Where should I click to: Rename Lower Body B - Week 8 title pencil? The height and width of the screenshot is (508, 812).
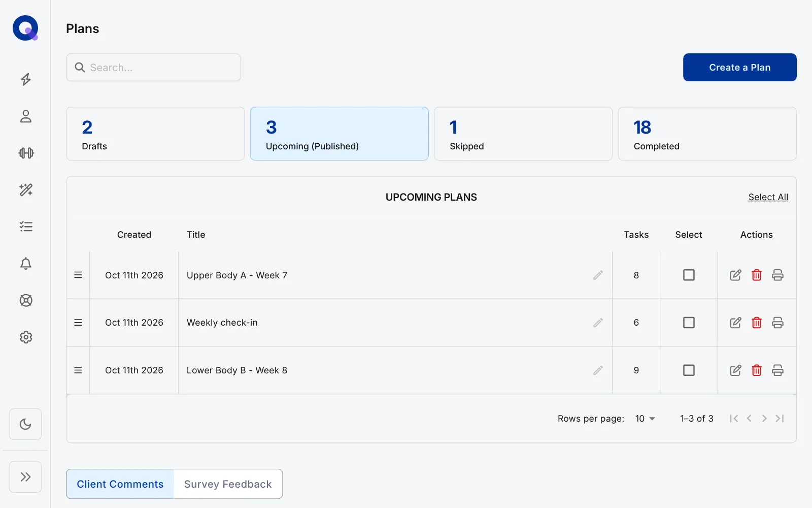(x=598, y=370)
